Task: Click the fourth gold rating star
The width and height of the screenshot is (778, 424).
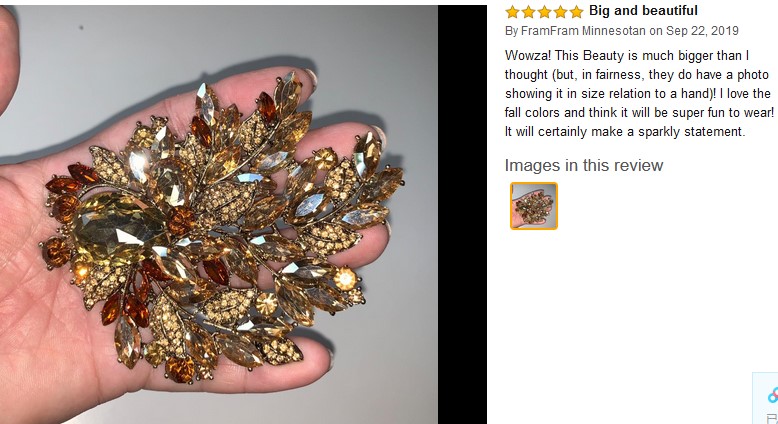Action: (x=560, y=11)
